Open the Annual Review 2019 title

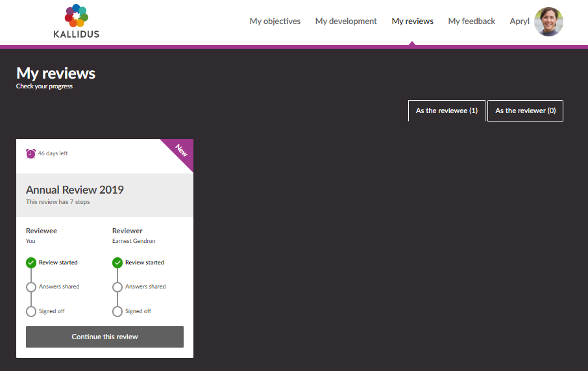tap(75, 190)
